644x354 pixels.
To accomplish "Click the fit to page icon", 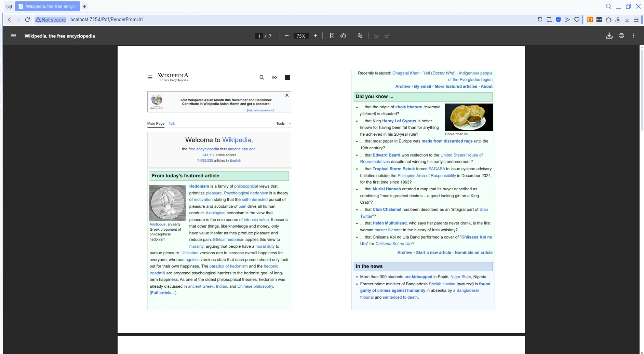I will point(332,36).
